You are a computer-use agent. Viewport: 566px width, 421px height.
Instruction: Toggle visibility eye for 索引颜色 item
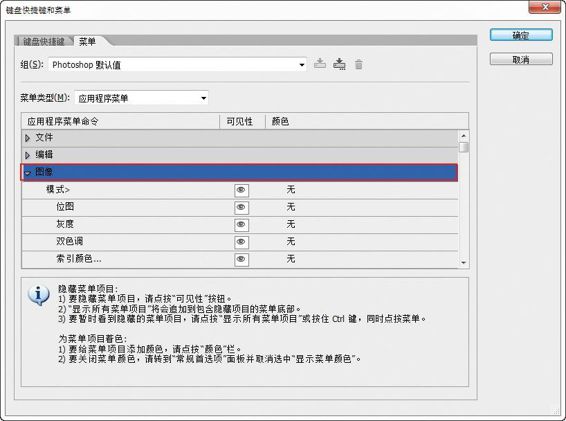pos(241,259)
